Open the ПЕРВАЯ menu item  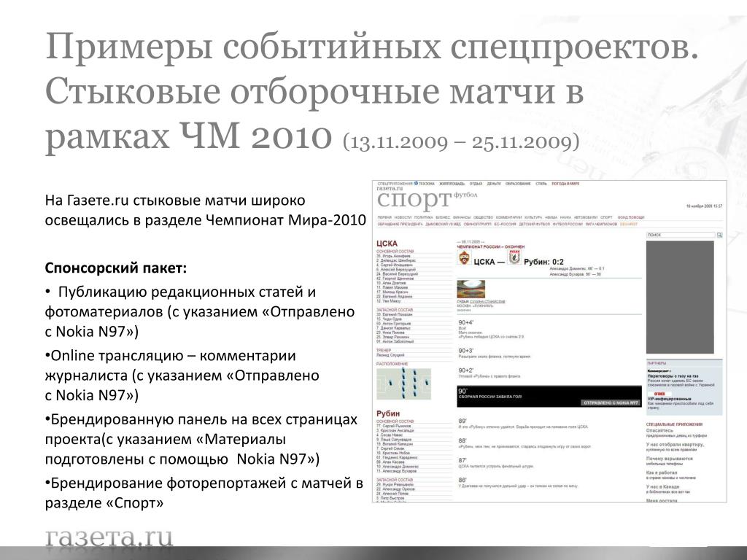[x=384, y=217]
